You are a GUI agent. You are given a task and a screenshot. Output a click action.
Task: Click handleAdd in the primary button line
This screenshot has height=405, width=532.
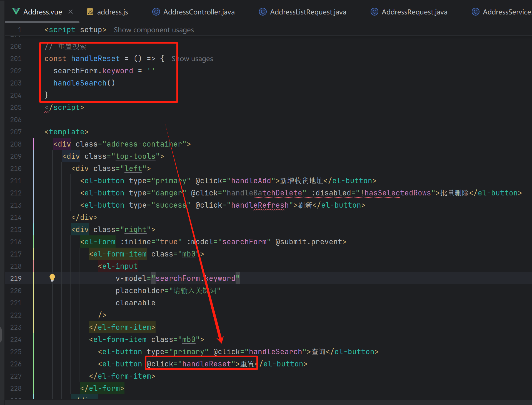(x=251, y=181)
